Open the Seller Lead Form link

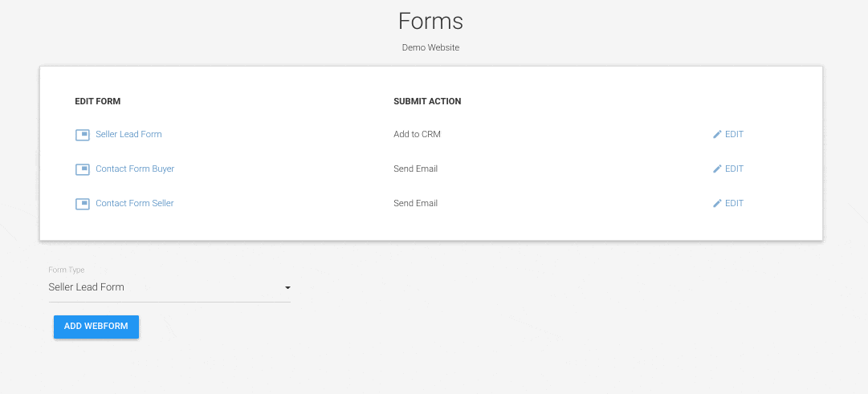point(128,134)
